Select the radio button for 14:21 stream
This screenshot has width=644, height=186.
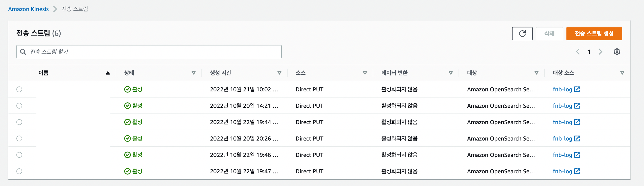pos(19,106)
